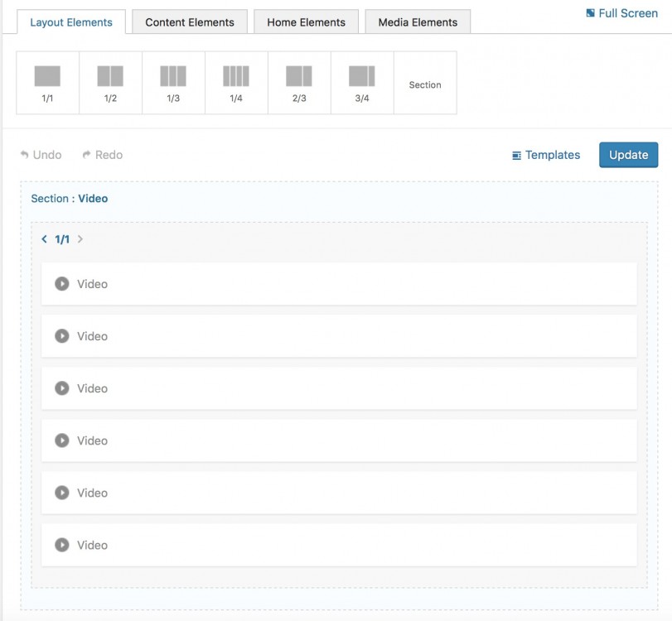
Task: Open the Templates link
Action: click(x=546, y=155)
